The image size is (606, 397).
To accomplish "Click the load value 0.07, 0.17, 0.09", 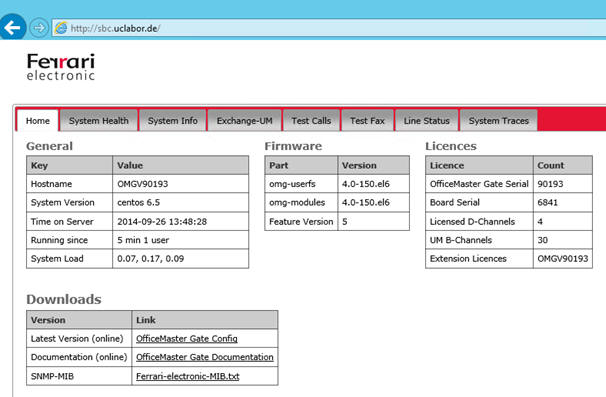I will click(180, 259).
